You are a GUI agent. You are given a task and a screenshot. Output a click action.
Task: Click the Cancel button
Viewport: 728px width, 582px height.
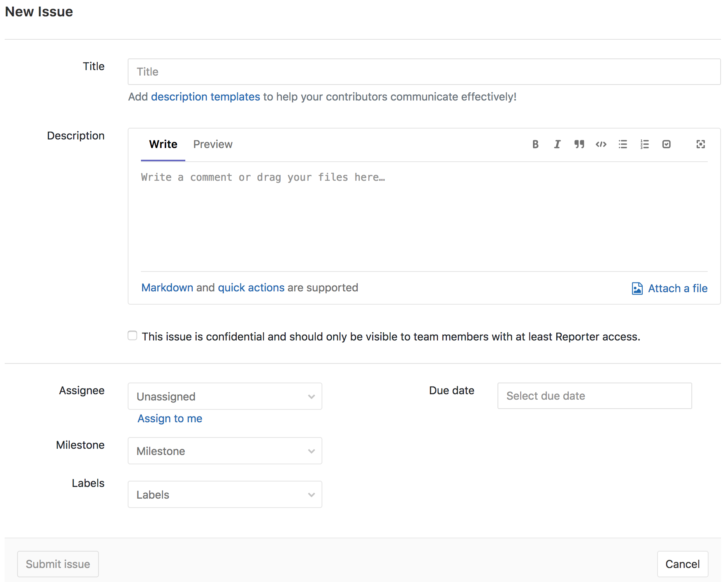[682, 564]
